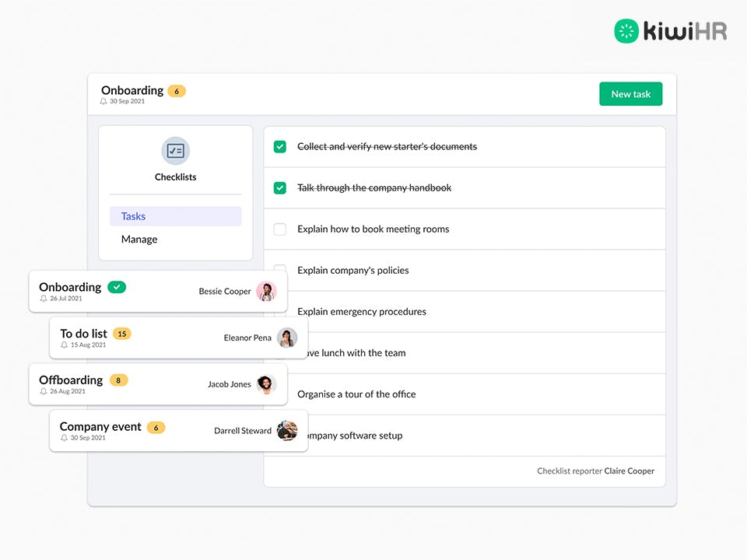Select the lunch with the team task

coord(357,353)
